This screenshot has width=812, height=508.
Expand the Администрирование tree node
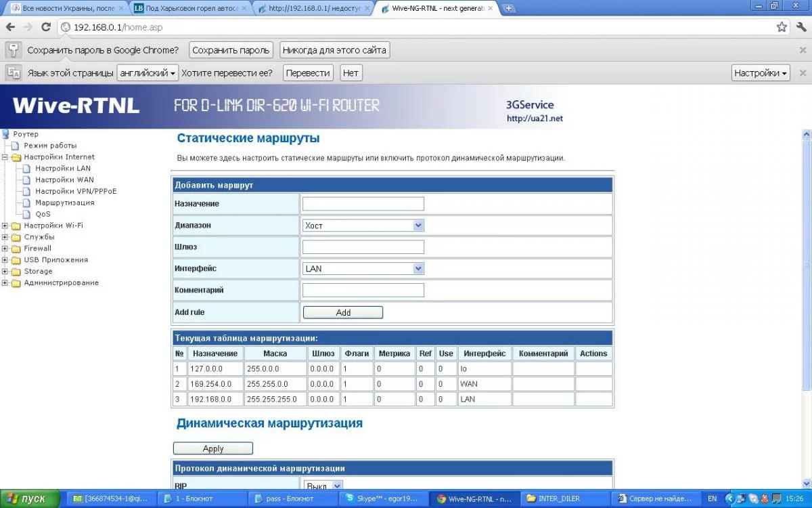(x=5, y=283)
